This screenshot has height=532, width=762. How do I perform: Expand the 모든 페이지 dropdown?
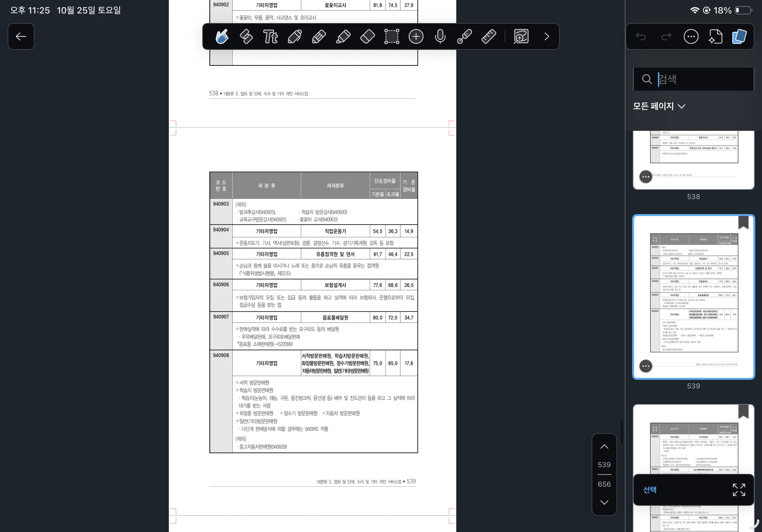click(659, 106)
